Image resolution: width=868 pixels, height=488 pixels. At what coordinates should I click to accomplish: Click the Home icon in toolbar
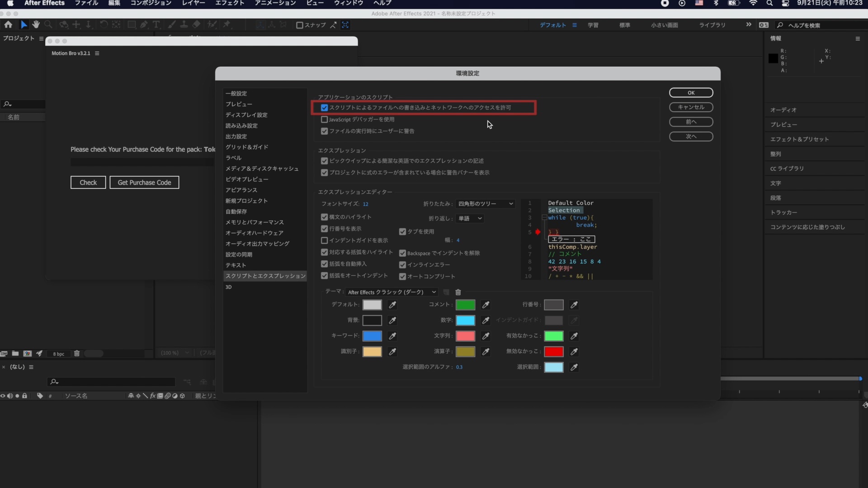[8, 25]
